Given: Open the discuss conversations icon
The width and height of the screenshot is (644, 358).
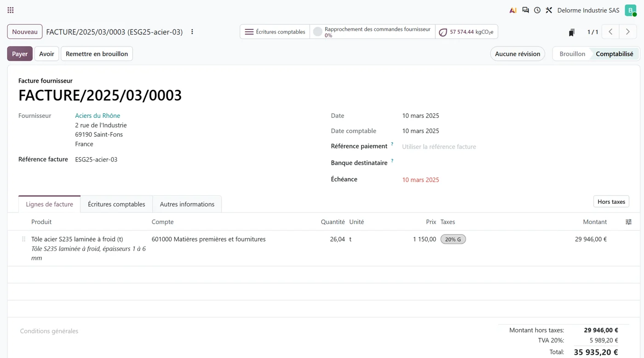Looking at the screenshot, I should click(525, 10).
